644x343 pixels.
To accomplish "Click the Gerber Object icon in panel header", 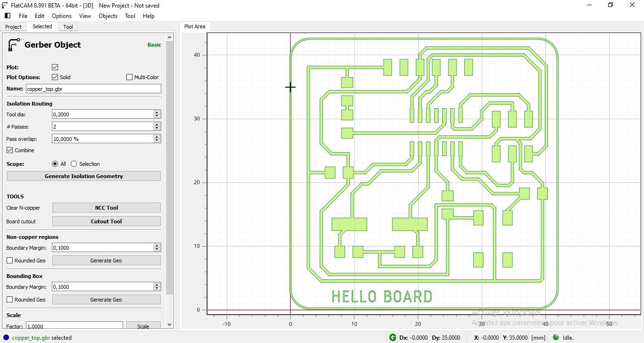I will [14, 45].
